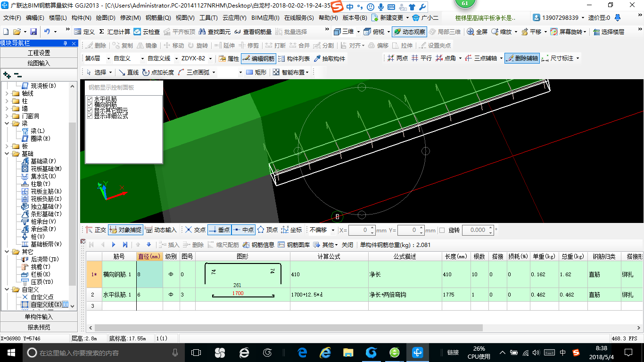Toggle the 正交 orthogonal mode
This screenshot has width=644, height=362.
coord(96,230)
